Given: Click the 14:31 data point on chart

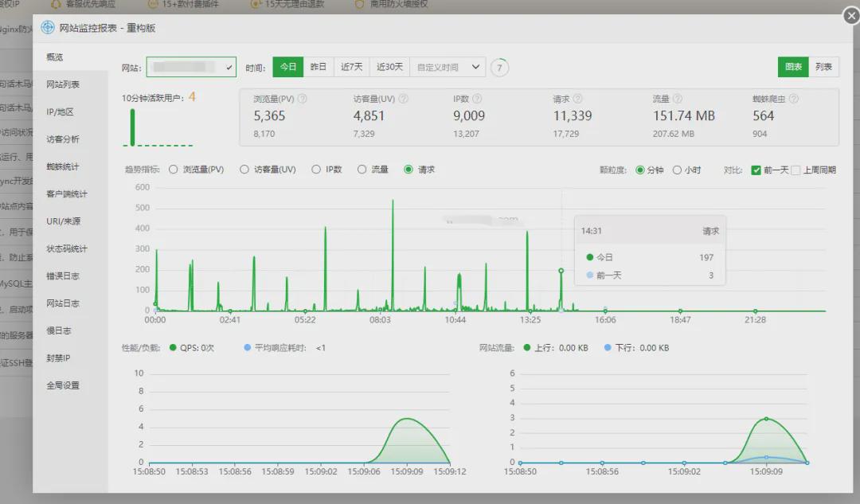Looking at the screenshot, I should (561, 271).
